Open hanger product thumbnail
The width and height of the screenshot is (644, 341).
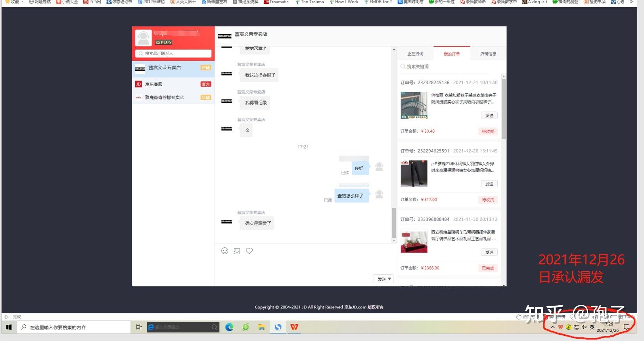pyautogui.click(x=414, y=105)
